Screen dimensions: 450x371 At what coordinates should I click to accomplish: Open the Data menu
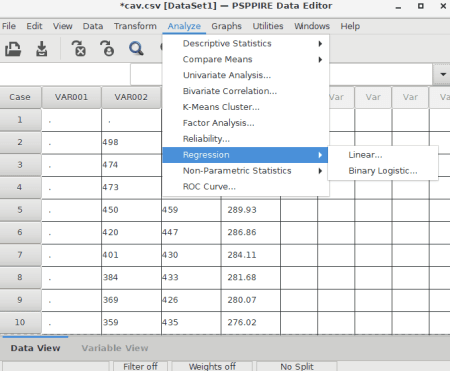pyautogui.click(x=93, y=26)
